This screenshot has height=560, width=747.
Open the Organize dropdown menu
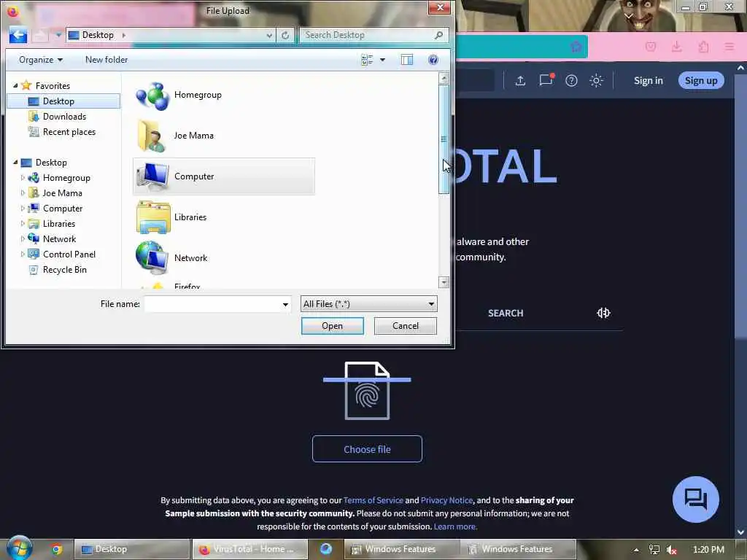click(41, 60)
